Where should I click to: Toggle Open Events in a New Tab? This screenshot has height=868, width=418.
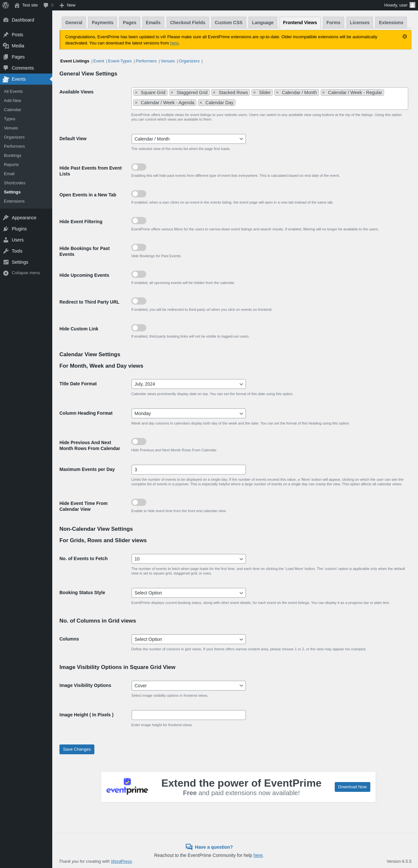tap(138, 194)
